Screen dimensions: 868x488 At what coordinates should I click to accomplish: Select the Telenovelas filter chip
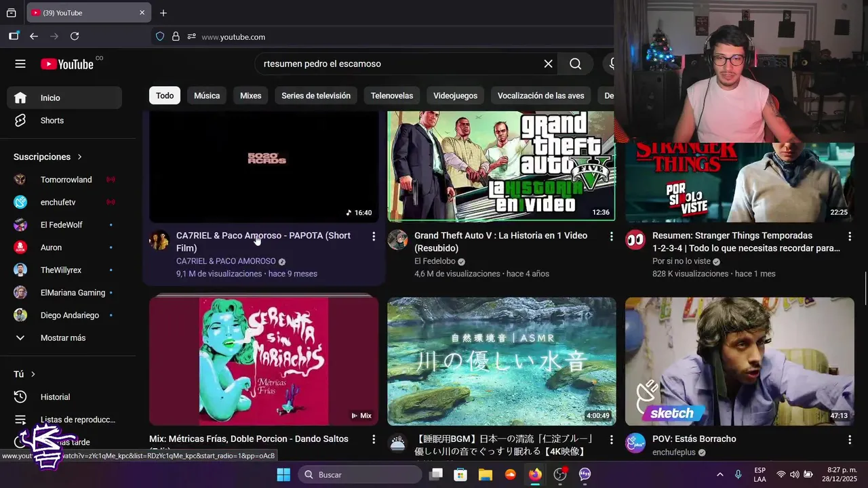pos(392,96)
